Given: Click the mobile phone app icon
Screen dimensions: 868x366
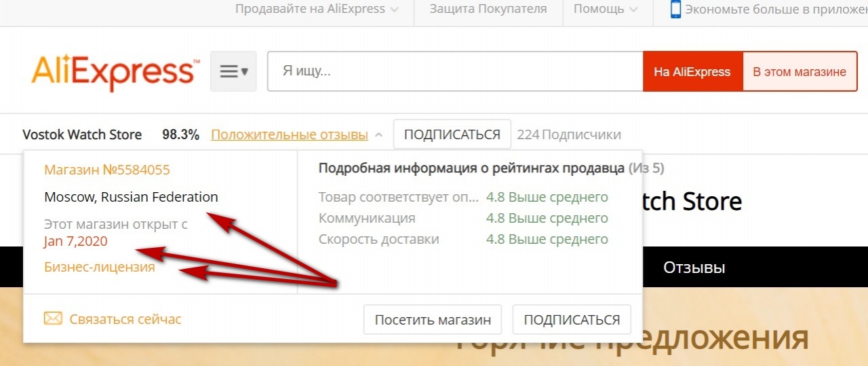Looking at the screenshot, I should tap(675, 10).
